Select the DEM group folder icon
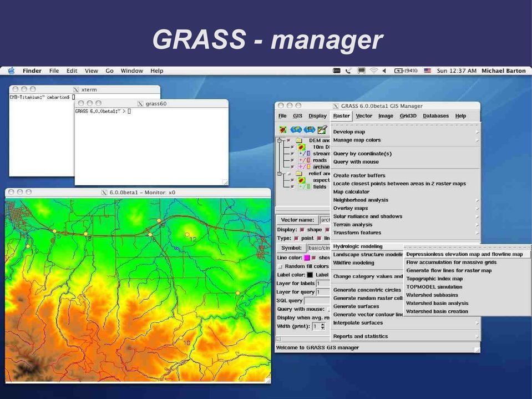The image size is (532, 399). click(299, 140)
